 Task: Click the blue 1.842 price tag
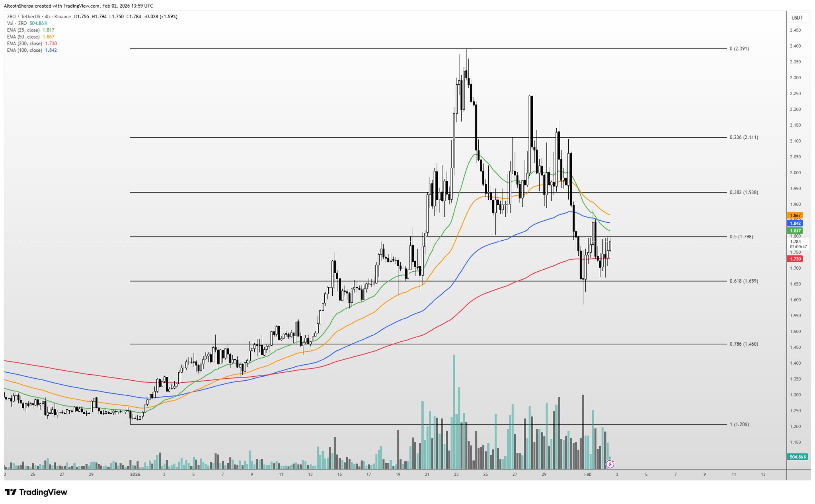[x=795, y=223]
